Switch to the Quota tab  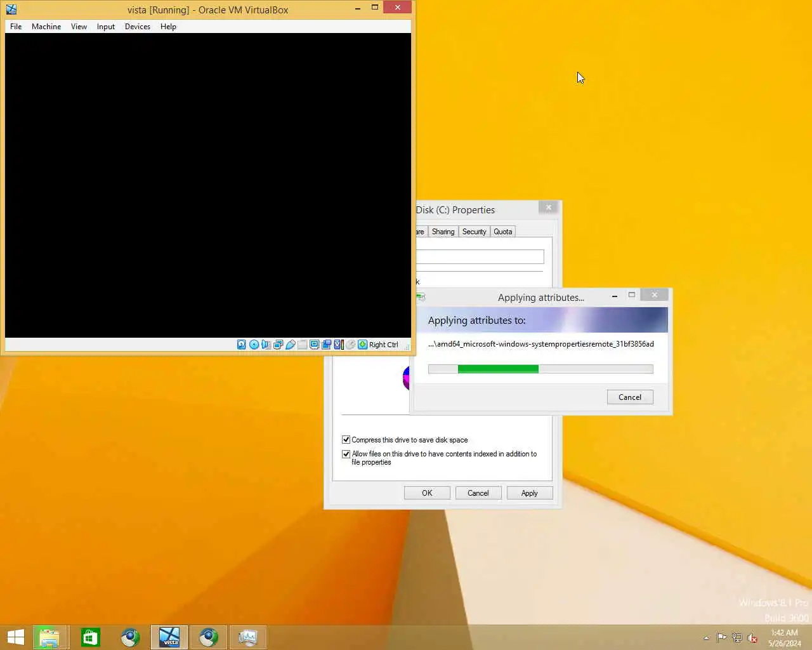coord(503,232)
